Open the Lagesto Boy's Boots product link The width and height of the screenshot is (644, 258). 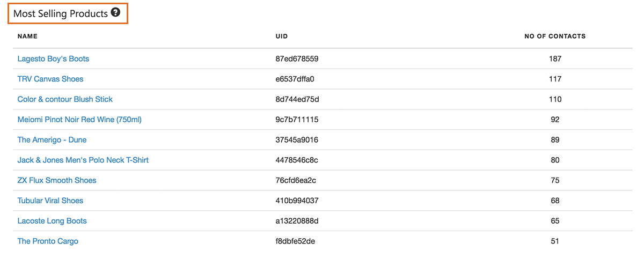tap(53, 58)
